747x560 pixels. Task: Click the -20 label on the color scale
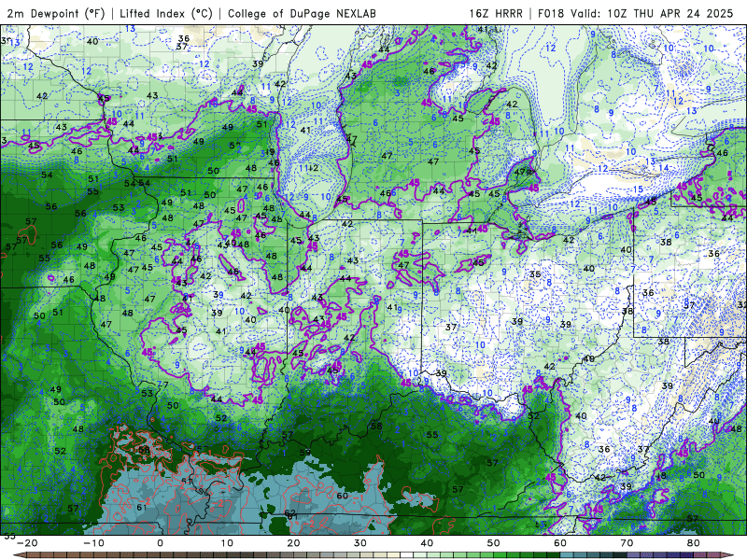(x=27, y=543)
